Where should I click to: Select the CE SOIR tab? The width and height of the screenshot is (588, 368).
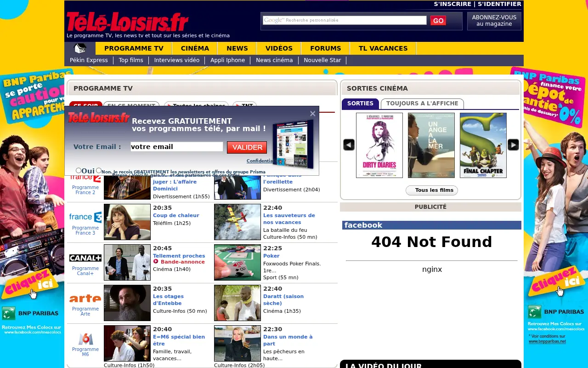point(85,105)
